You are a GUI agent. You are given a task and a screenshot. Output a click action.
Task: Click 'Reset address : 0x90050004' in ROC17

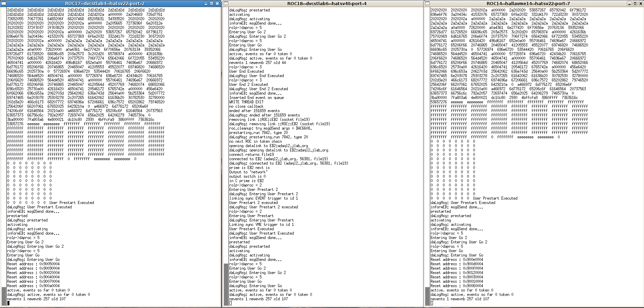(33, 264)
